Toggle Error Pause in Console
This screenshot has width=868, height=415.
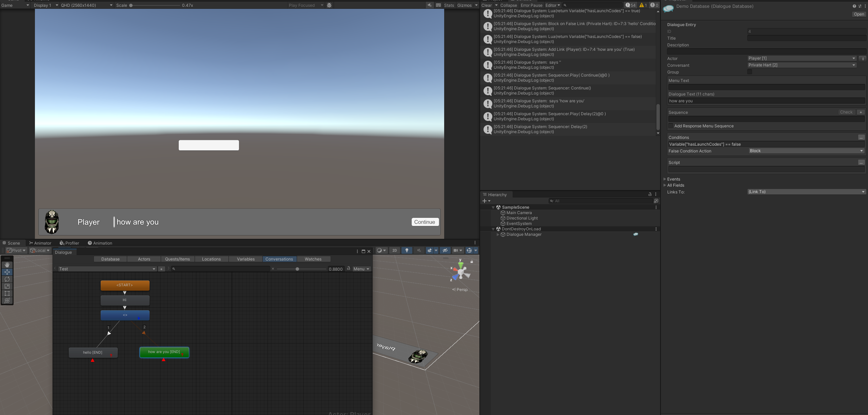point(531,5)
